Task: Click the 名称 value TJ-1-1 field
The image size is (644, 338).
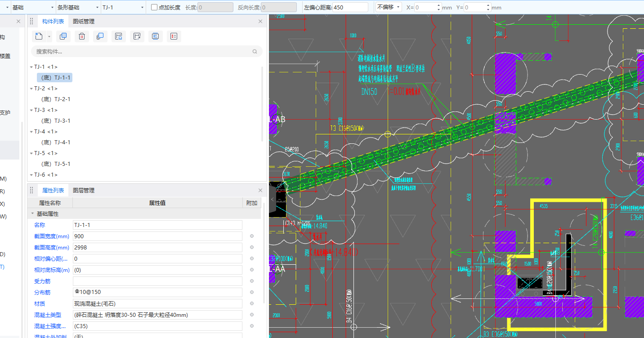Action: click(x=157, y=225)
